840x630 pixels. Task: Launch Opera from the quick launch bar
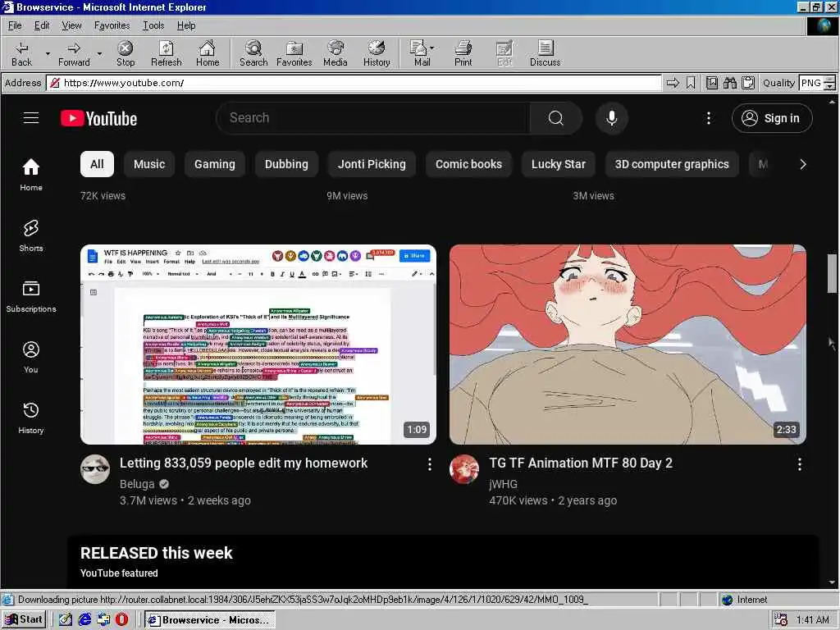(x=122, y=619)
